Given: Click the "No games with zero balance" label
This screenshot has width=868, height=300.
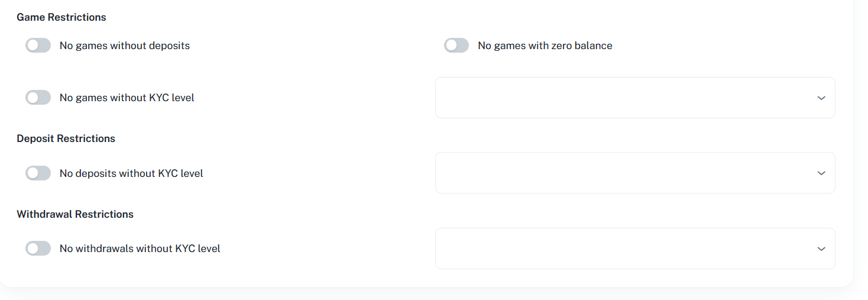Looking at the screenshot, I should 545,46.
